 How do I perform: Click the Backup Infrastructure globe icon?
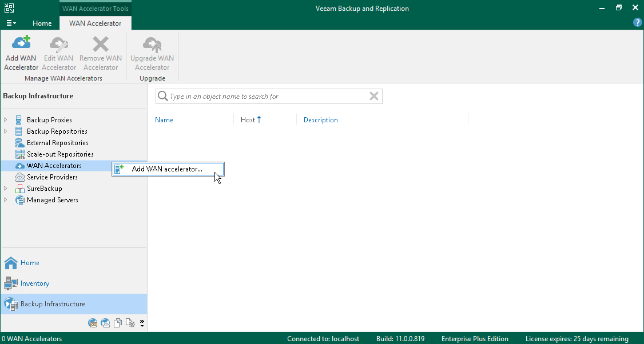pos(11,304)
